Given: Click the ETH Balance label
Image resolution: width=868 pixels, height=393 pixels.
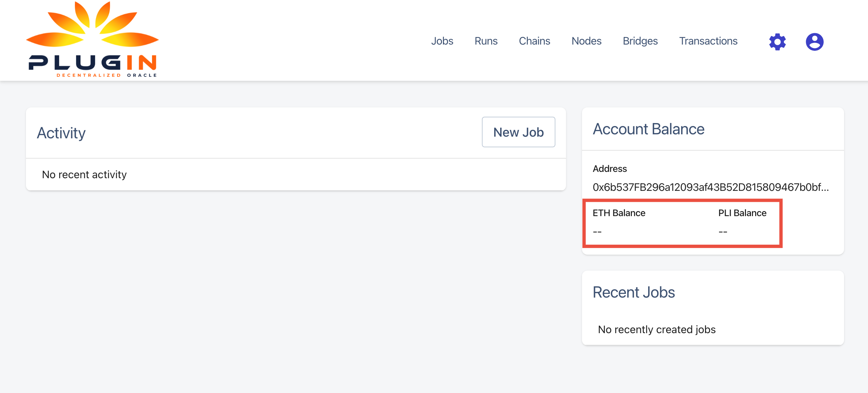Looking at the screenshot, I should [x=619, y=212].
